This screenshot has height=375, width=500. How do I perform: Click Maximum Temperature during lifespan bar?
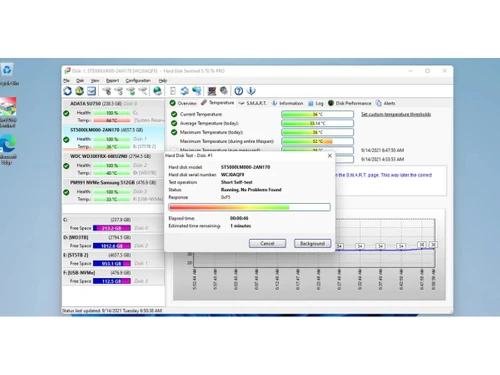[x=317, y=141]
